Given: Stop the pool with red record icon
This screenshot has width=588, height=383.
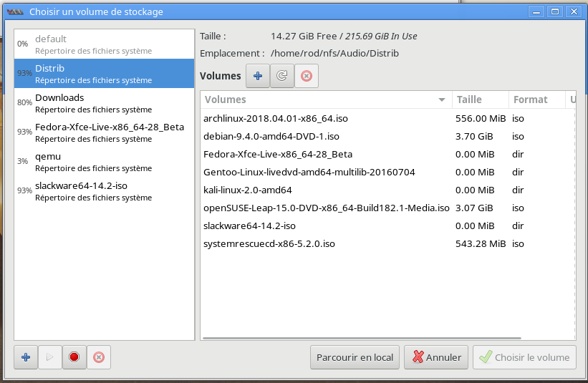Looking at the screenshot, I should pos(74,357).
